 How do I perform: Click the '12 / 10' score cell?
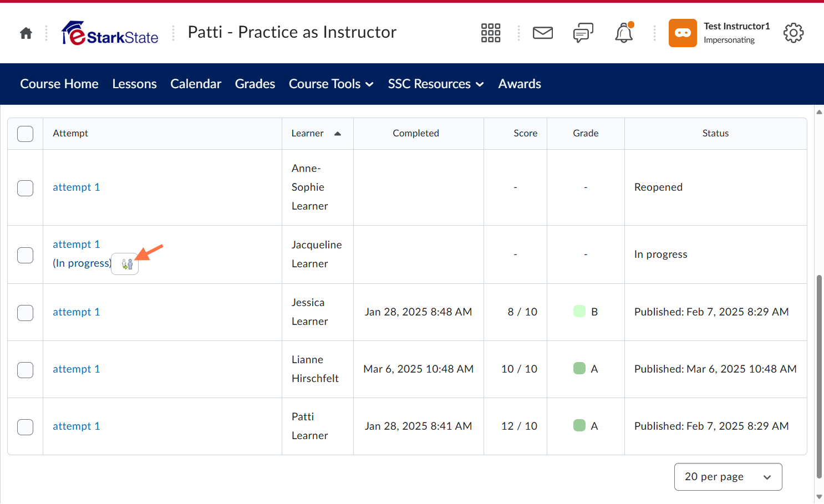[519, 426]
